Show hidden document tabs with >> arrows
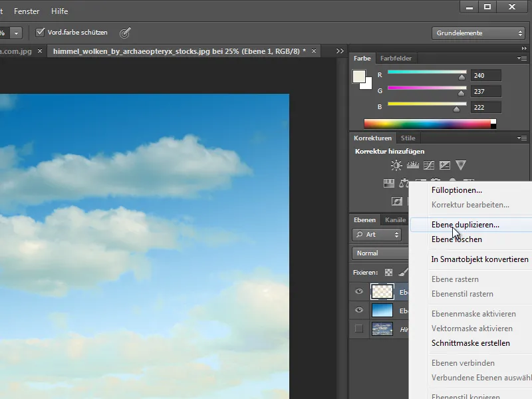 (340, 51)
